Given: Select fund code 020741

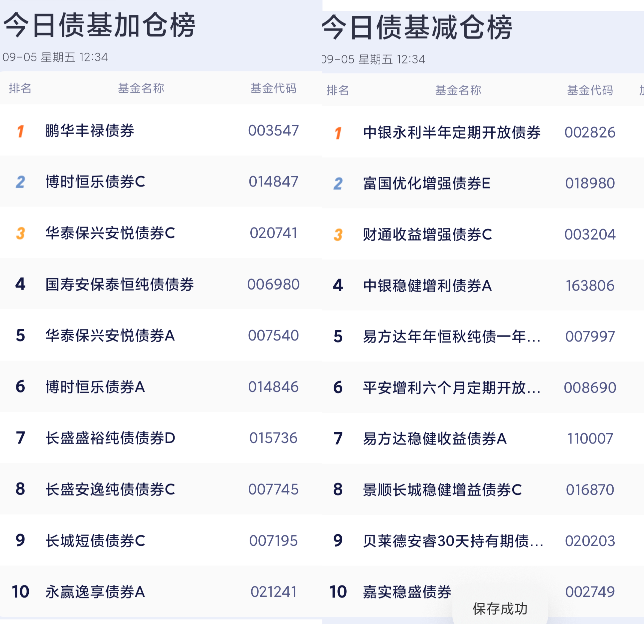Looking at the screenshot, I should coord(273,233).
